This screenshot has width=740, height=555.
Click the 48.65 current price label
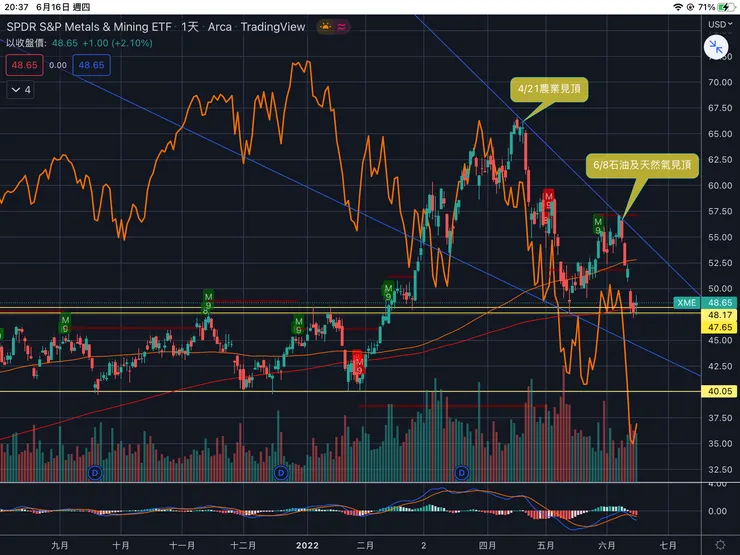pyautogui.click(x=720, y=303)
